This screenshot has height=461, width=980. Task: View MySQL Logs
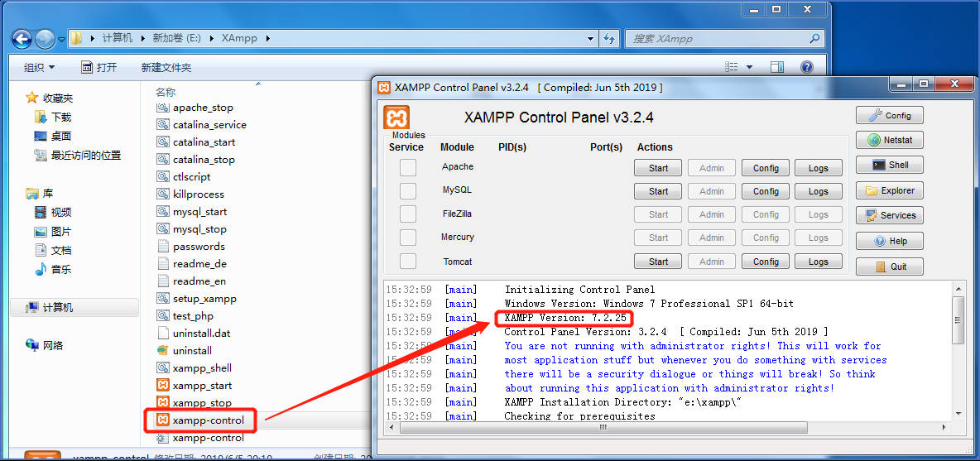coord(818,191)
